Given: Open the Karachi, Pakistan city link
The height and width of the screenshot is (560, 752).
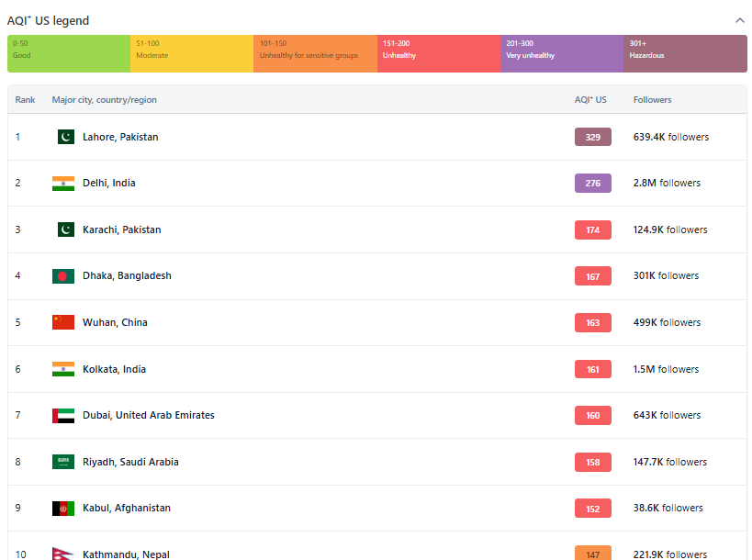Looking at the screenshot, I should (121, 230).
